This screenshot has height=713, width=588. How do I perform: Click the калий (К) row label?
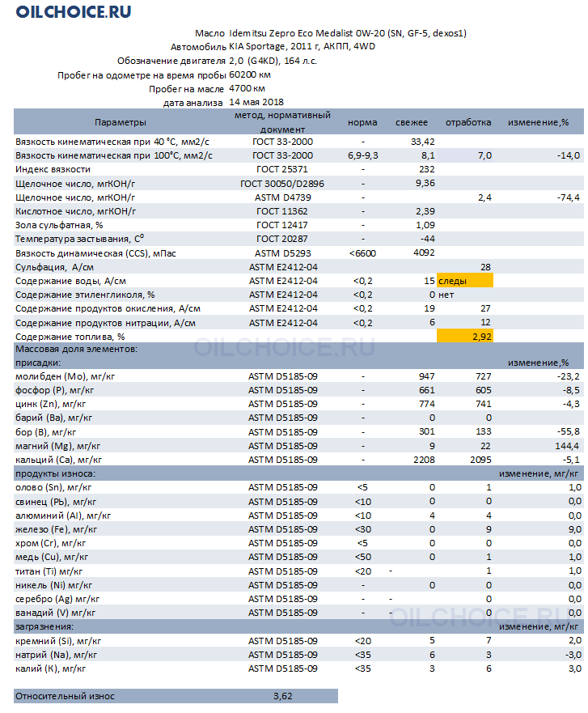coord(50,668)
